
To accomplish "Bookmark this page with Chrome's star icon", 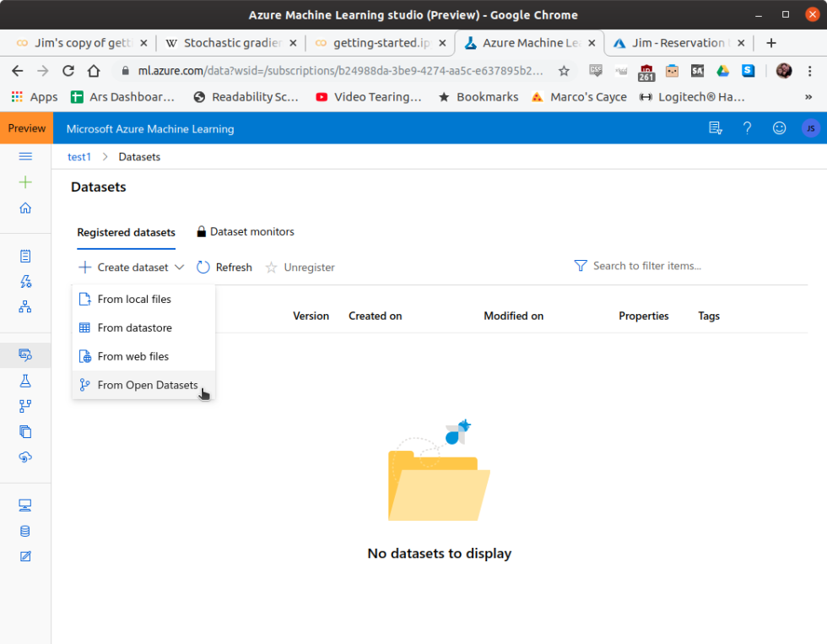I will [564, 71].
